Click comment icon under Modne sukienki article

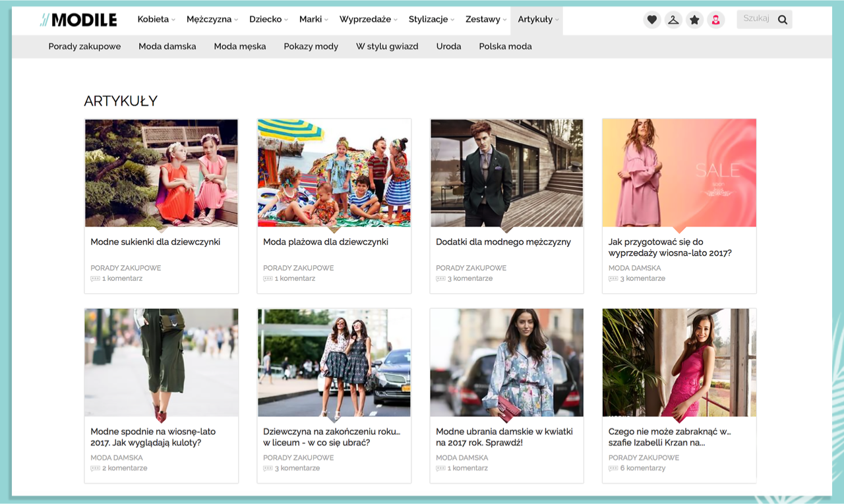pos(95,279)
